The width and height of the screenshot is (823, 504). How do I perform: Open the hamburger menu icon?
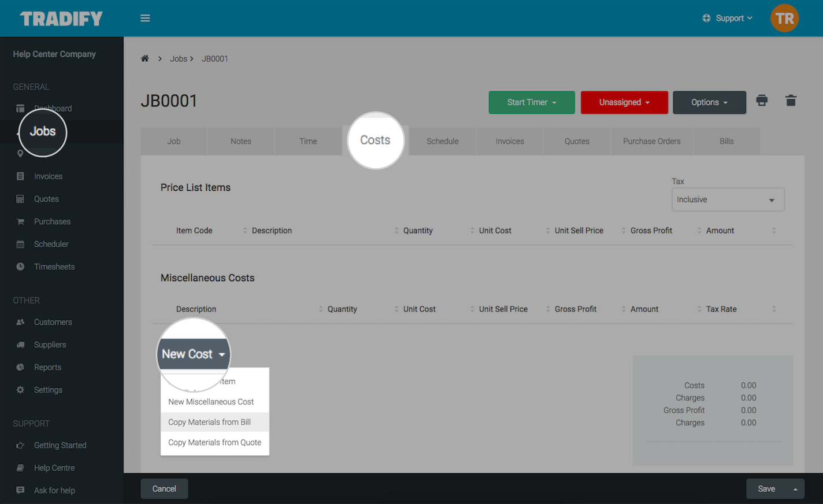[x=145, y=18]
